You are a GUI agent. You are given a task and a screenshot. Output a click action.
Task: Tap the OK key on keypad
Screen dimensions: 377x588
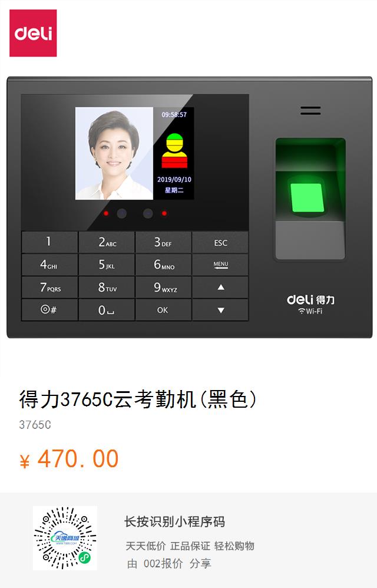pos(163,310)
